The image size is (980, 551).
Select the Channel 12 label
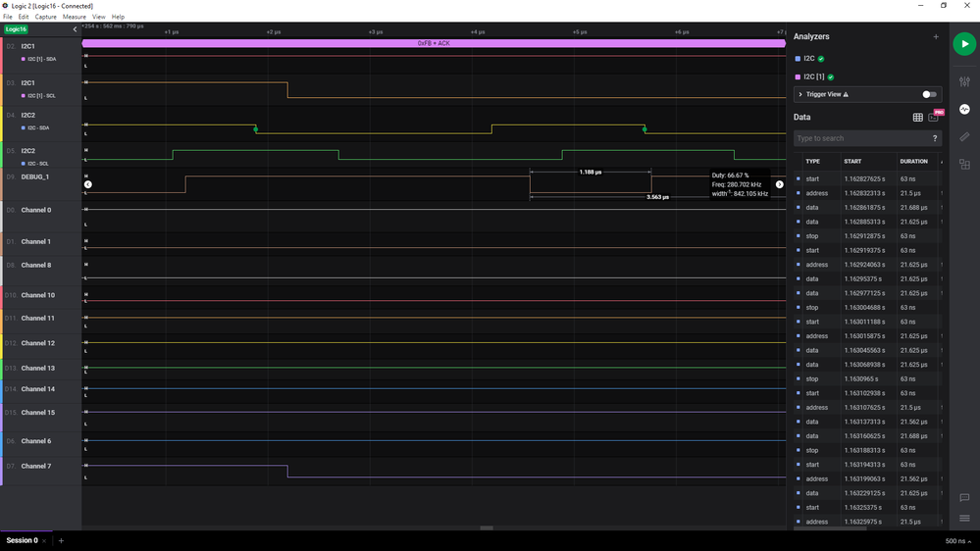(38, 343)
